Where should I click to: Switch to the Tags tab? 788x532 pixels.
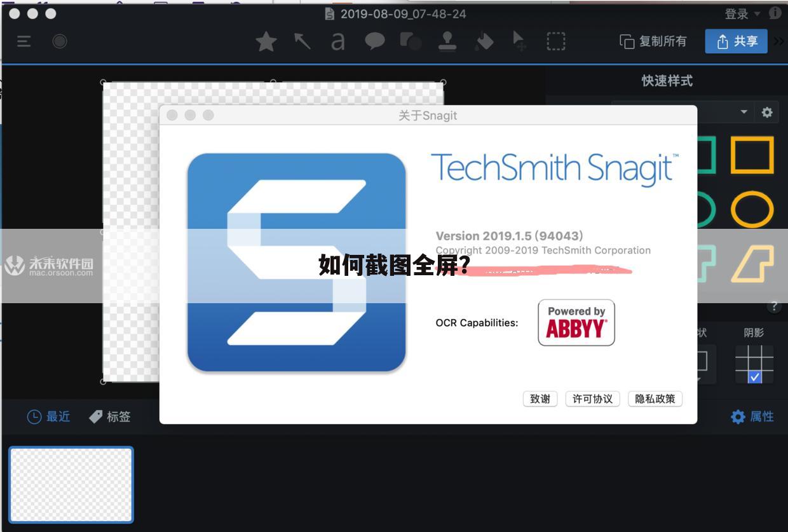pos(110,416)
